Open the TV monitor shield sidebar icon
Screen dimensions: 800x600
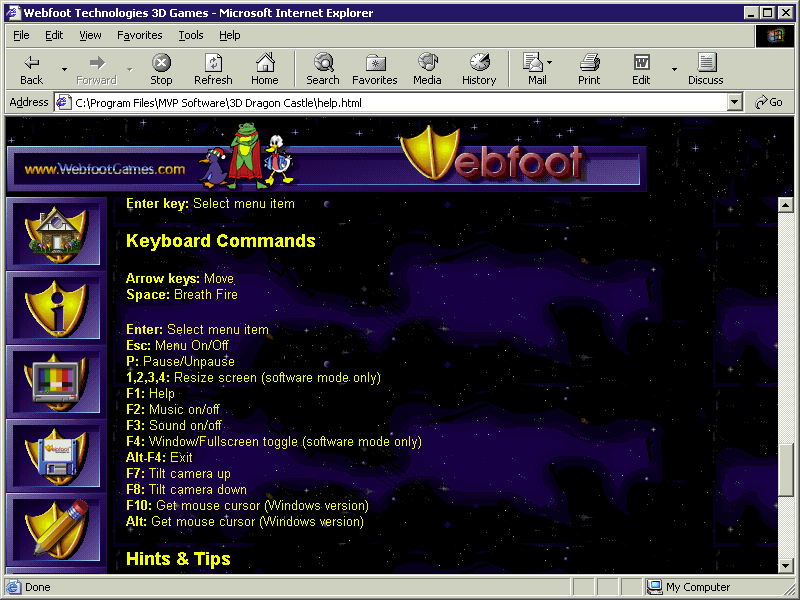point(56,382)
